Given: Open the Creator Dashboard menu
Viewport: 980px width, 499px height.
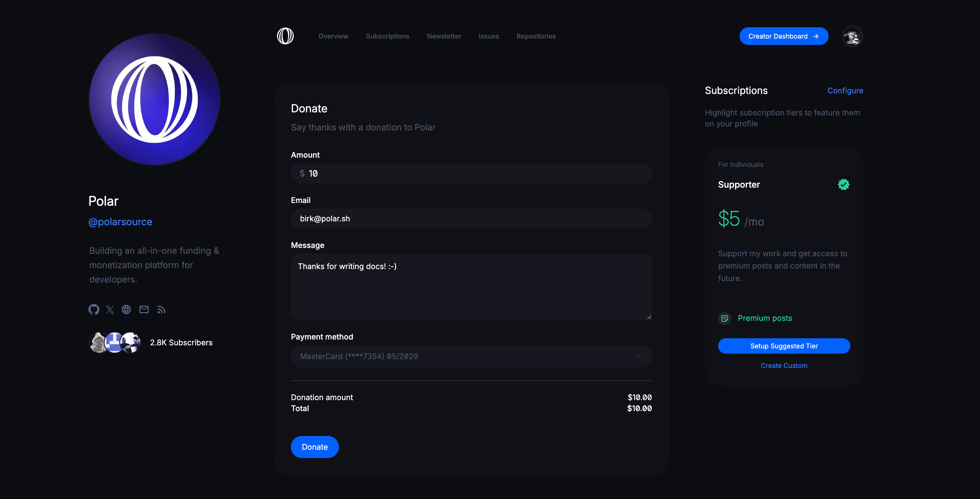Looking at the screenshot, I should (784, 36).
